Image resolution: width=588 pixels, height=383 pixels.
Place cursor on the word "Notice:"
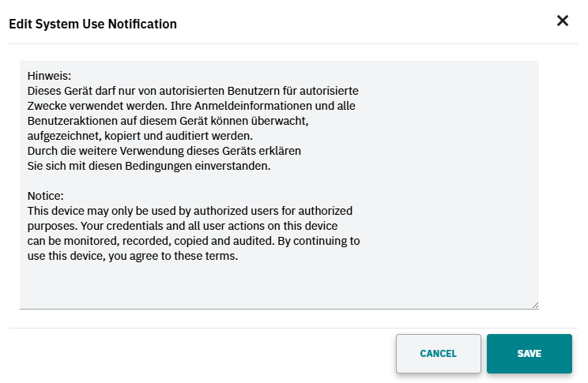point(45,196)
